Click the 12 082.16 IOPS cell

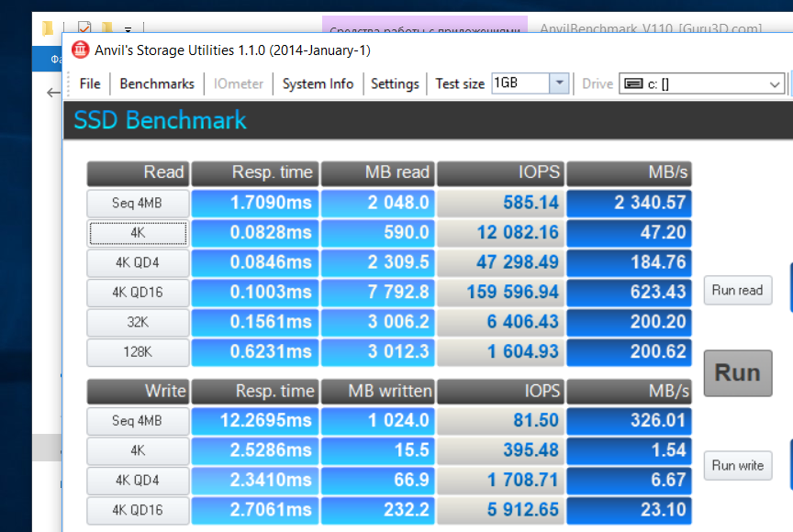(x=501, y=233)
